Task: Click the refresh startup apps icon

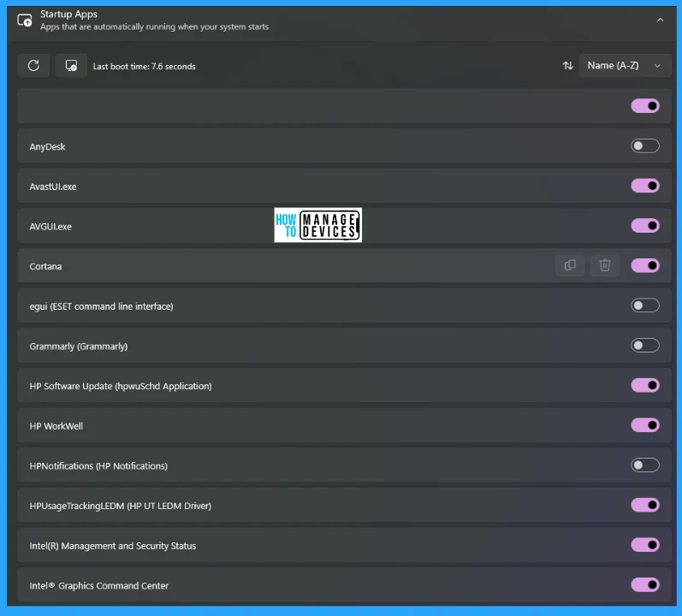Action: [x=33, y=66]
